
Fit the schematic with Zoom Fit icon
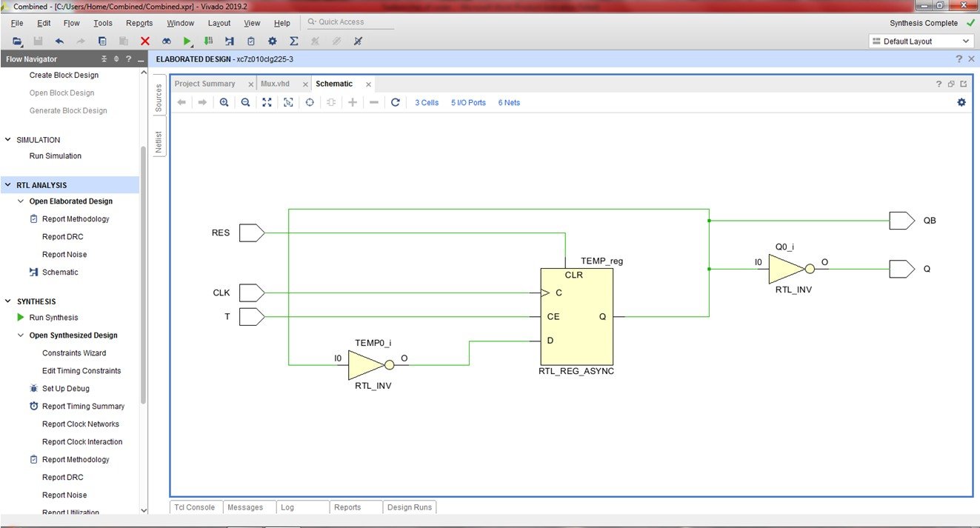pos(267,102)
